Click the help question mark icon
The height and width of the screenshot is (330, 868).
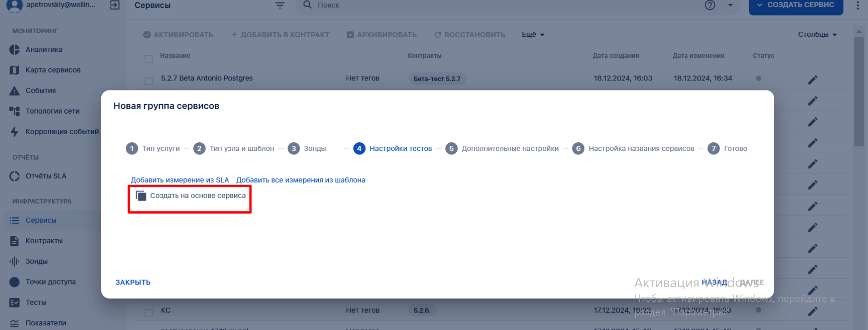(x=710, y=5)
